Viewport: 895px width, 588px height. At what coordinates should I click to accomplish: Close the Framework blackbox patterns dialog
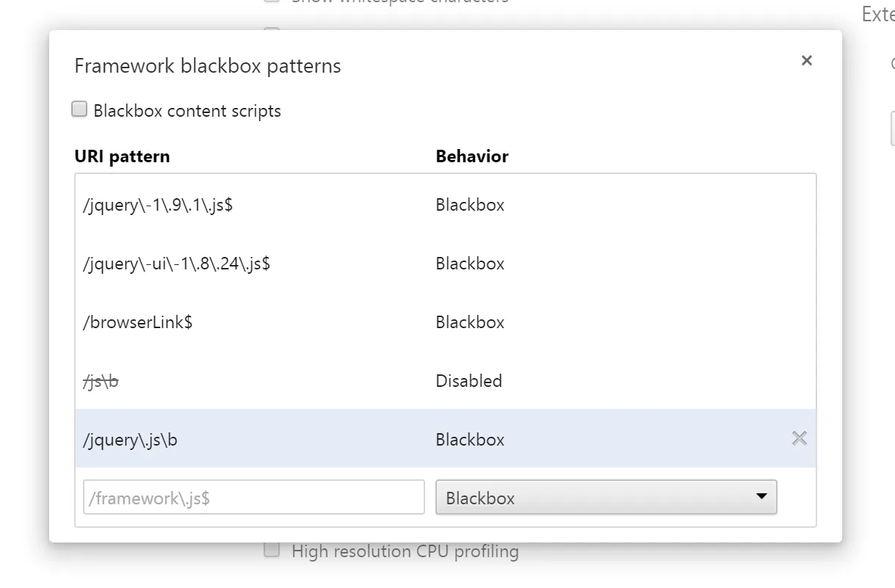806,61
